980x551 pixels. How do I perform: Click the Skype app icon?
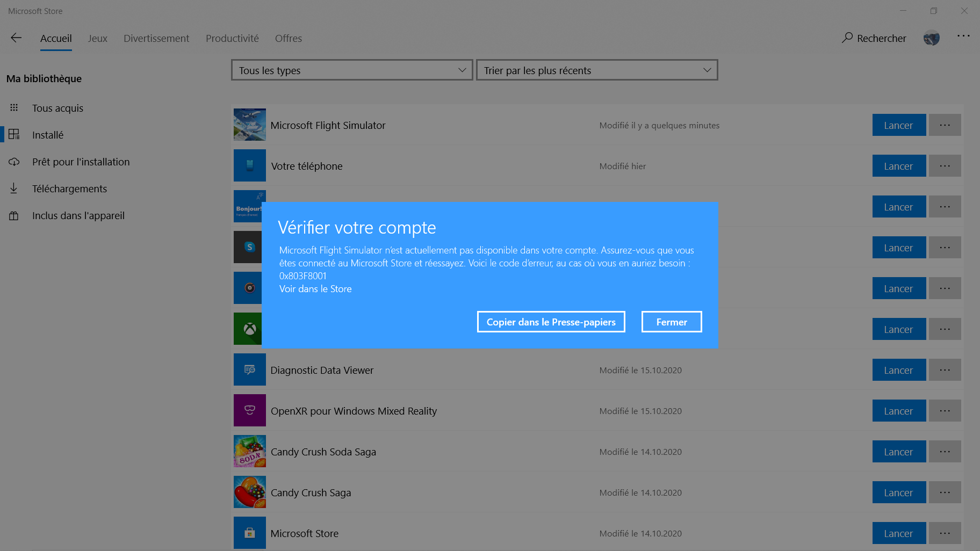pyautogui.click(x=248, y=247)
